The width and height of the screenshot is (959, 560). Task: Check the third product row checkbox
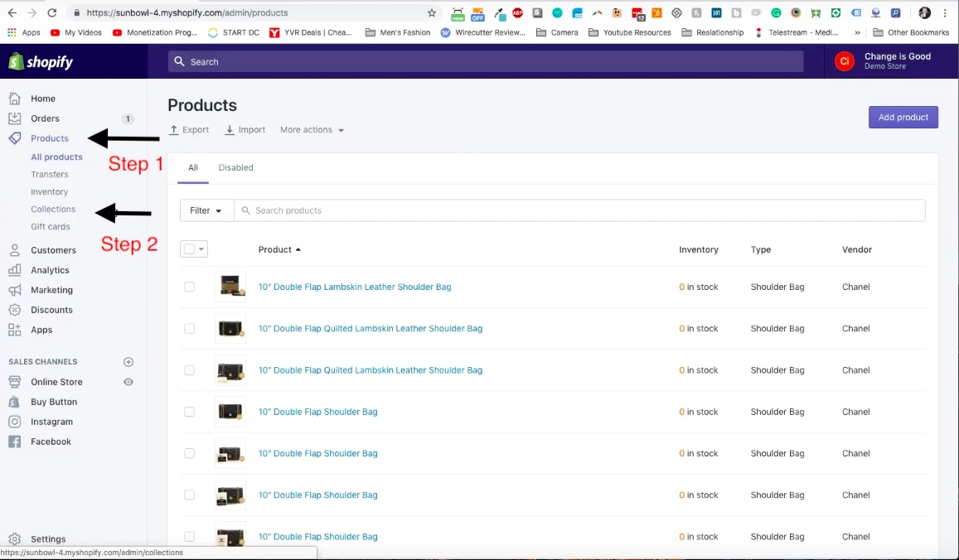pos(189,369)
